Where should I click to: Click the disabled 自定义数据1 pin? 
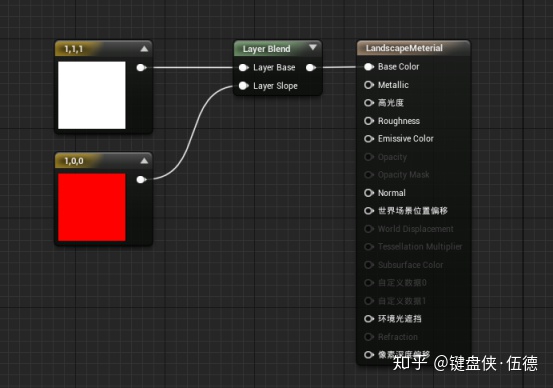click(x=369, y=301)
